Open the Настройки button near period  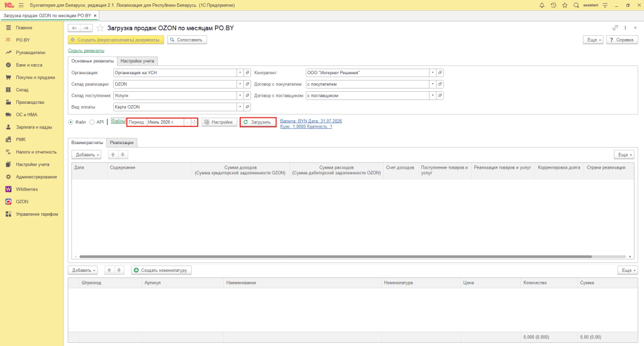(x=219, y=122)
